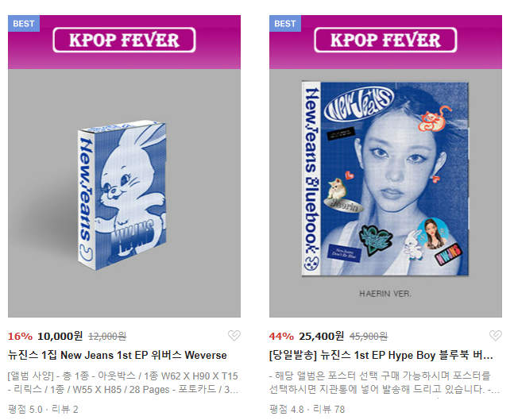This screenshot has height=420, width=514.
Task: Click the BEST badge on the right product
Action: pyautogui.click(x=285, y=24)
